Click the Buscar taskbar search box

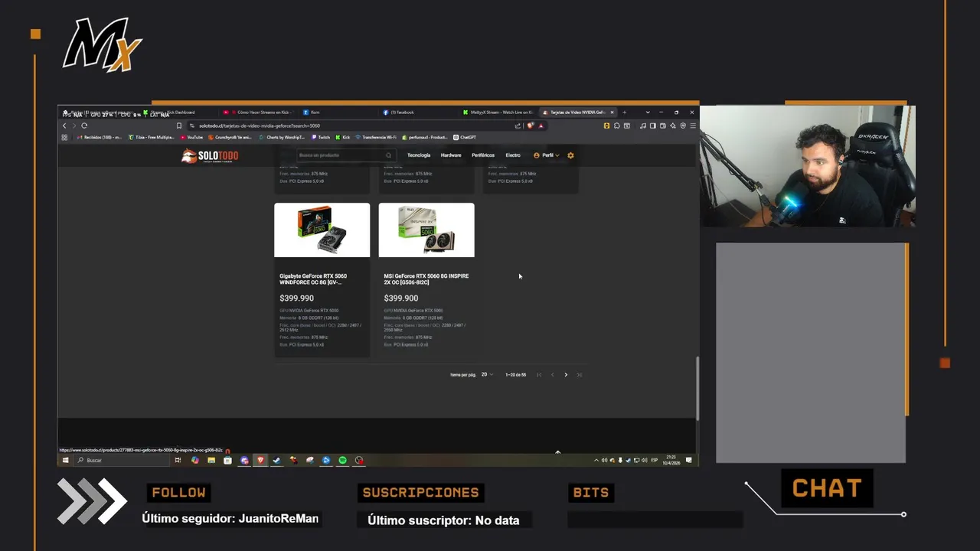[x=123, y=461]
